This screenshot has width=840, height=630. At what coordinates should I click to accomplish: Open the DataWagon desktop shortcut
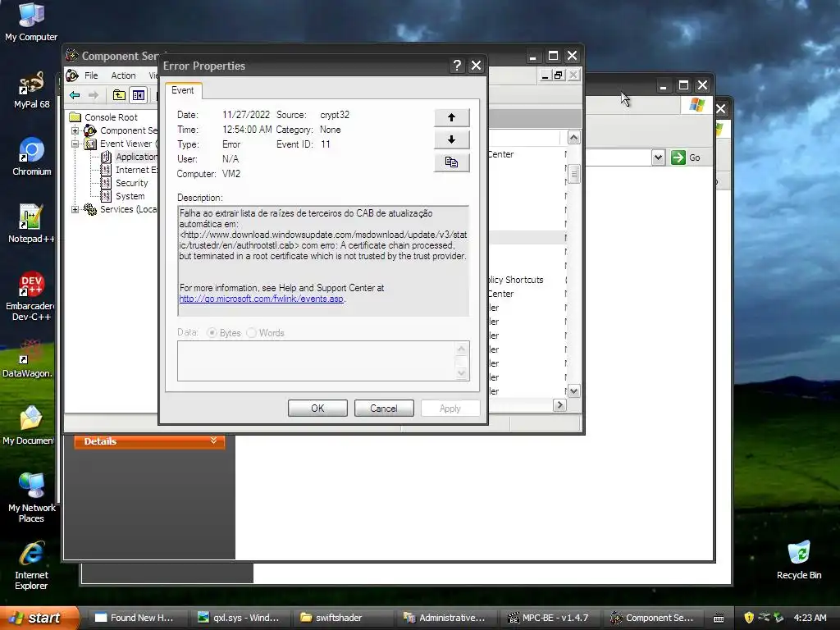pyautogui.click(x=28, y=358)
